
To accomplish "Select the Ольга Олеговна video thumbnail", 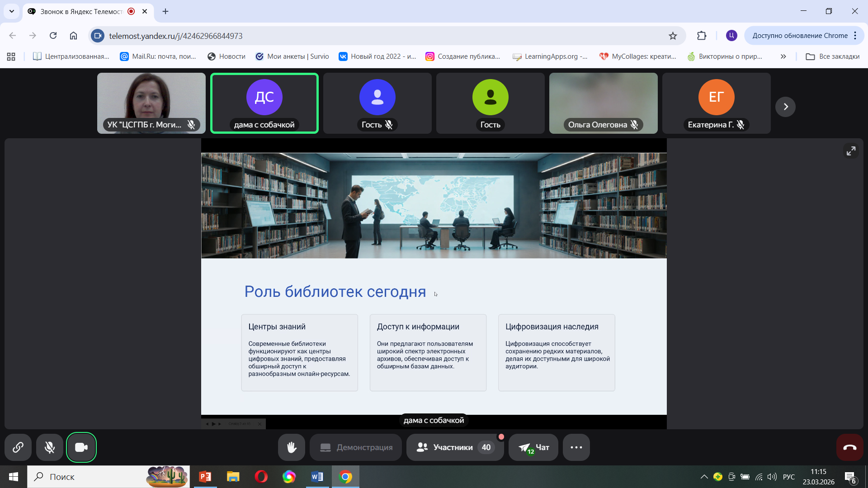I will [x=603, y=103].
